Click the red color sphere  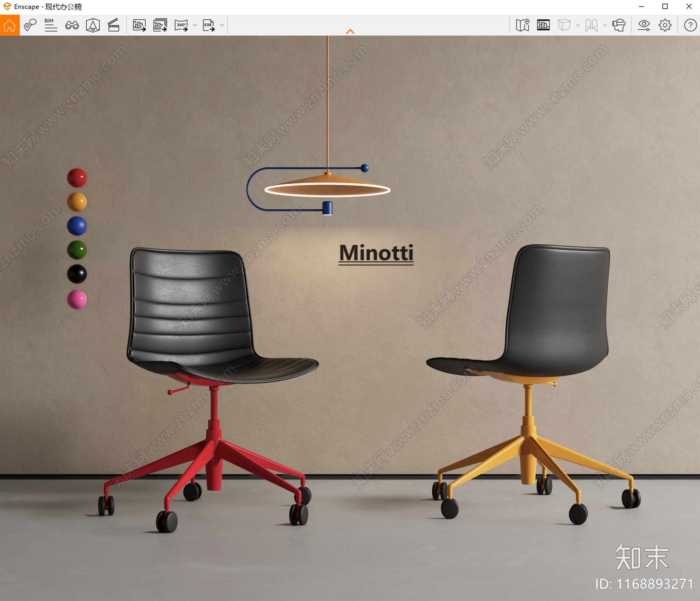77,178
